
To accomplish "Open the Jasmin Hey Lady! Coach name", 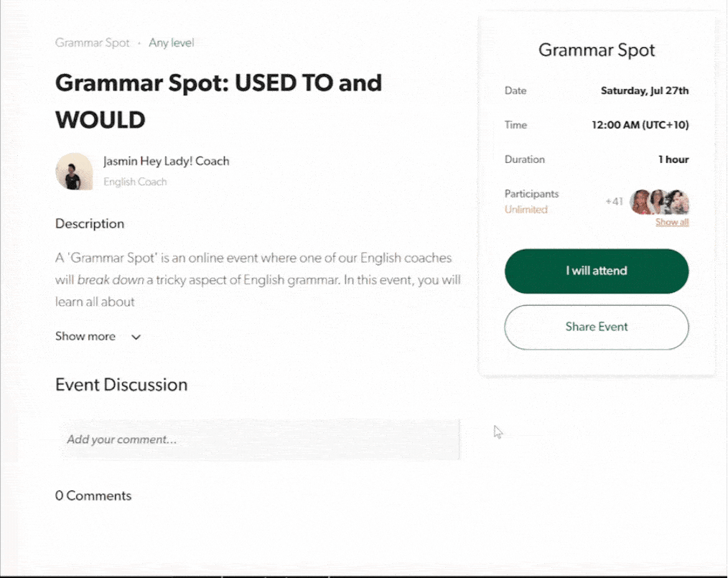I will [x=166, y=161].
